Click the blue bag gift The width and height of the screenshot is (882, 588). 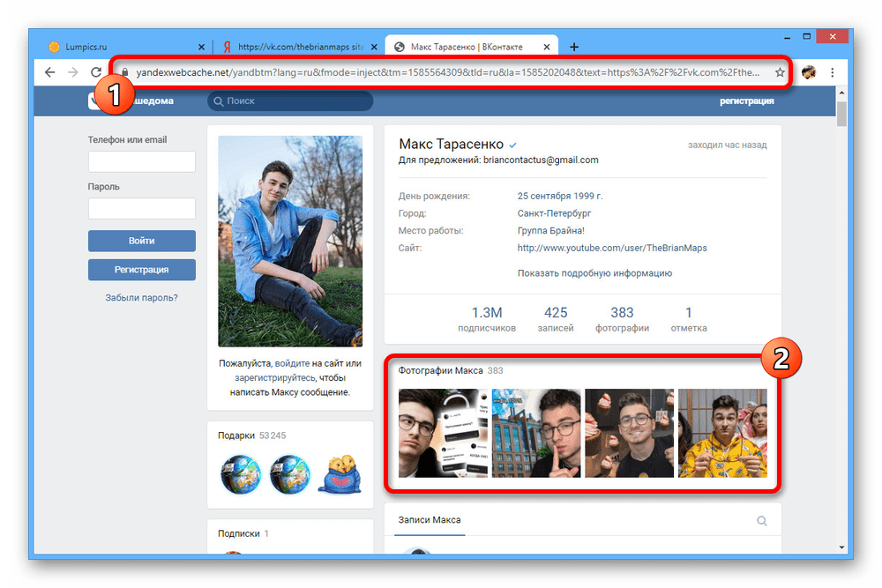click(340, 474)
